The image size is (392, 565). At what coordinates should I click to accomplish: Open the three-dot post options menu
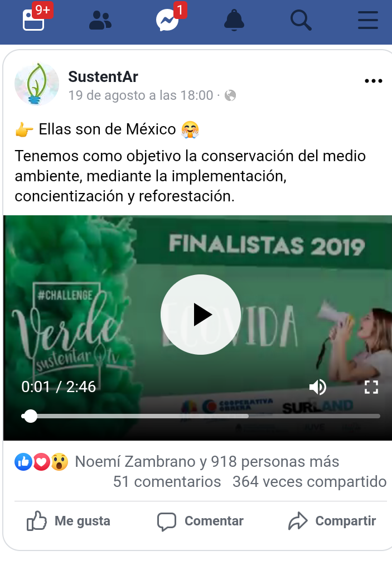[x=373, y=81]
